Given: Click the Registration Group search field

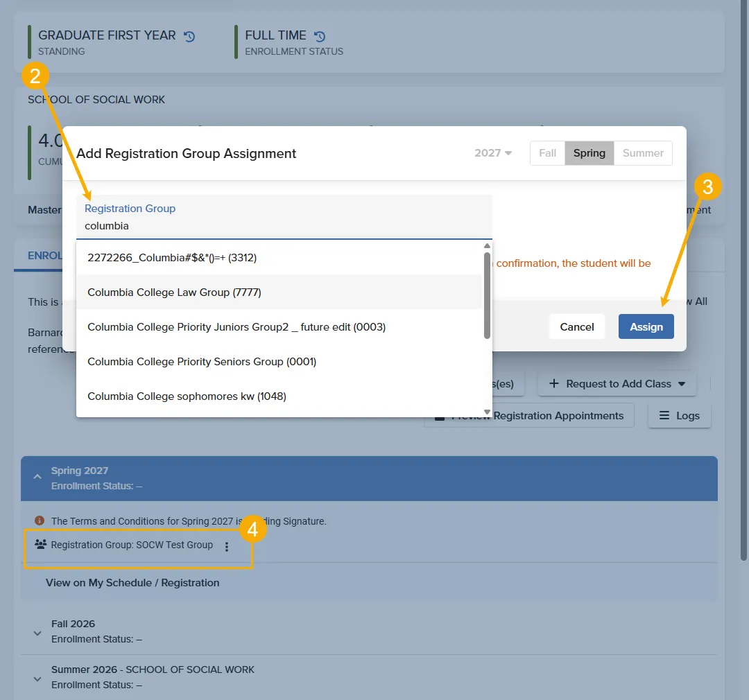Looking at the screenshot, I should coord(284,217).
